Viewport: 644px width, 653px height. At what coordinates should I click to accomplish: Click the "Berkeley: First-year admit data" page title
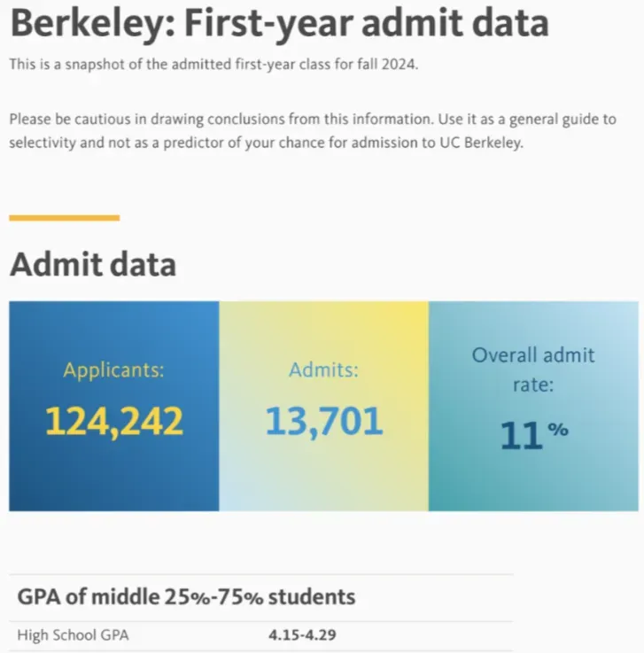pyautogui.click(x=279, y=24)
